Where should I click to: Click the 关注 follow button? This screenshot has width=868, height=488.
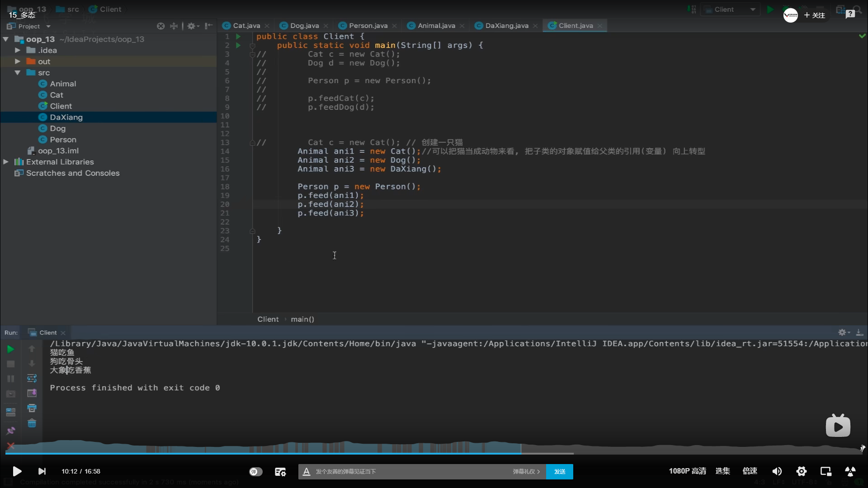pyautogui.click(x=815, y=15)
